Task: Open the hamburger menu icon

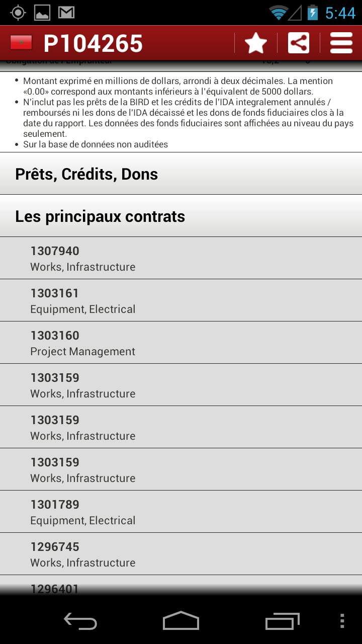Action: (341, 43)
